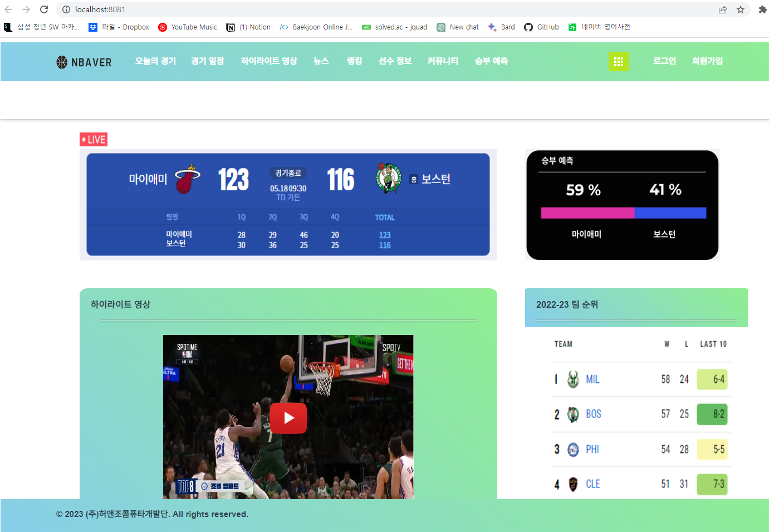Open the 뉴스 navigation menu item
The image size is (769, 532).
[321, 62]
